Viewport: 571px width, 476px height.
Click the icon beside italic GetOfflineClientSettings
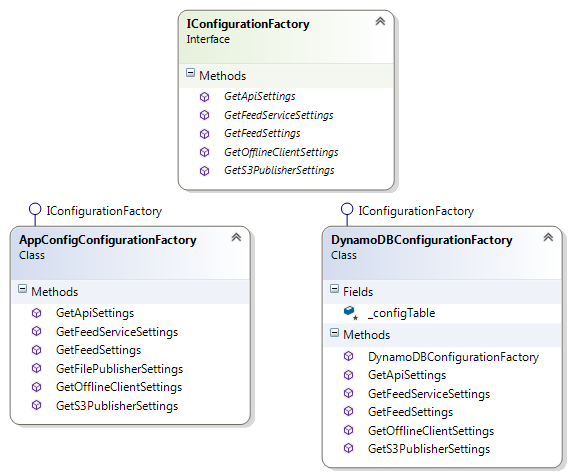pos(204,152)
